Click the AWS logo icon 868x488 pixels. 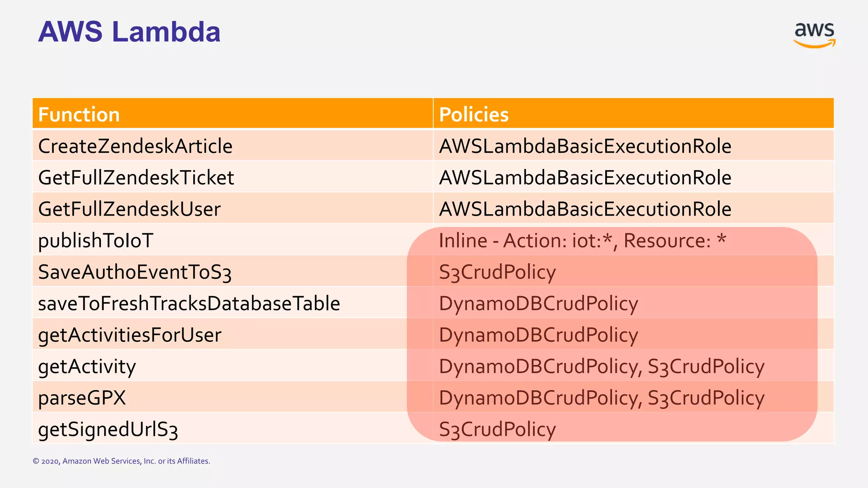tap(814, 35)
